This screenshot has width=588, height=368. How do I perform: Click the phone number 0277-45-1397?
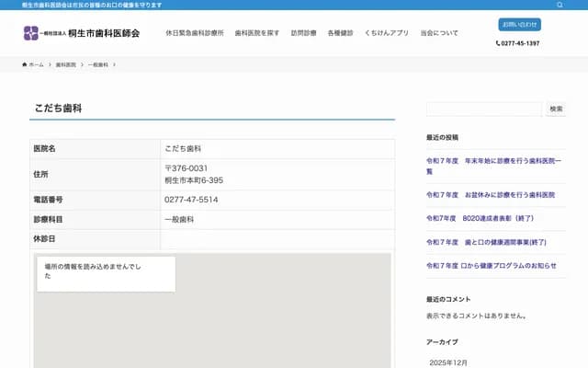pyautogui.click(x=519, y=43)
